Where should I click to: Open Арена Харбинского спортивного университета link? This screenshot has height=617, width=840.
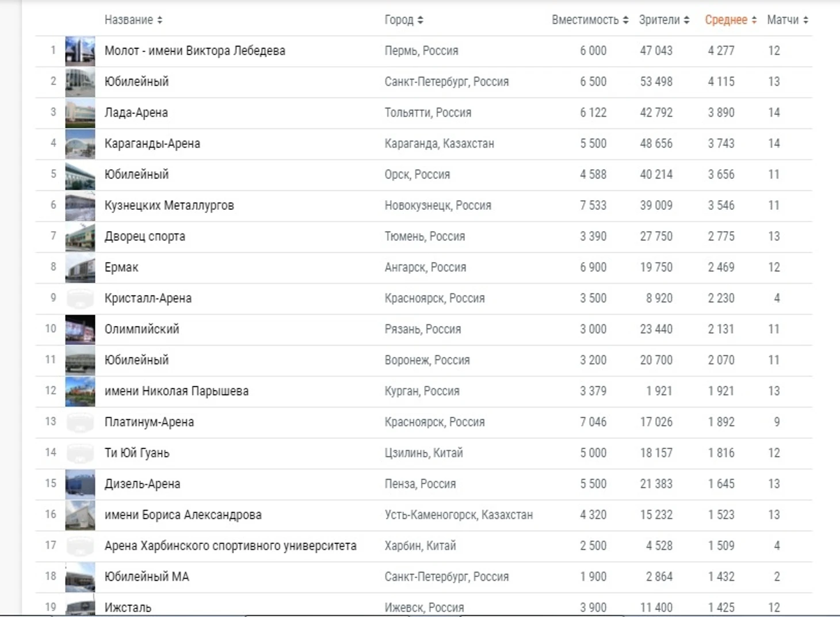point(230,546)
